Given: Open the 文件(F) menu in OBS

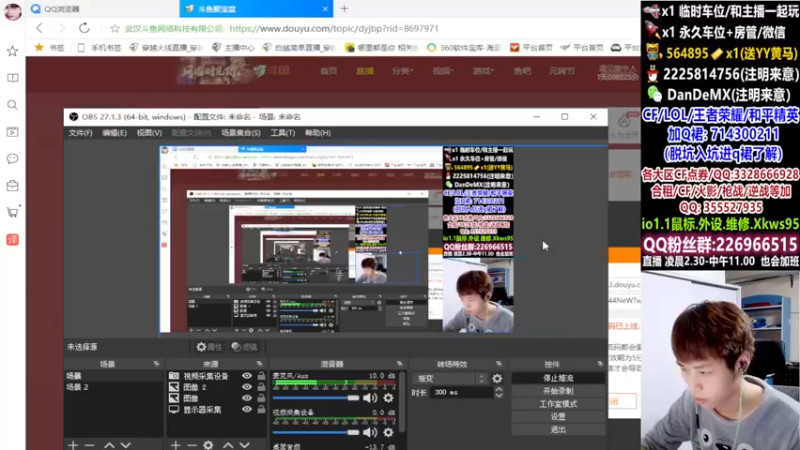Looking at the screenshot, I should coord(81,133).
